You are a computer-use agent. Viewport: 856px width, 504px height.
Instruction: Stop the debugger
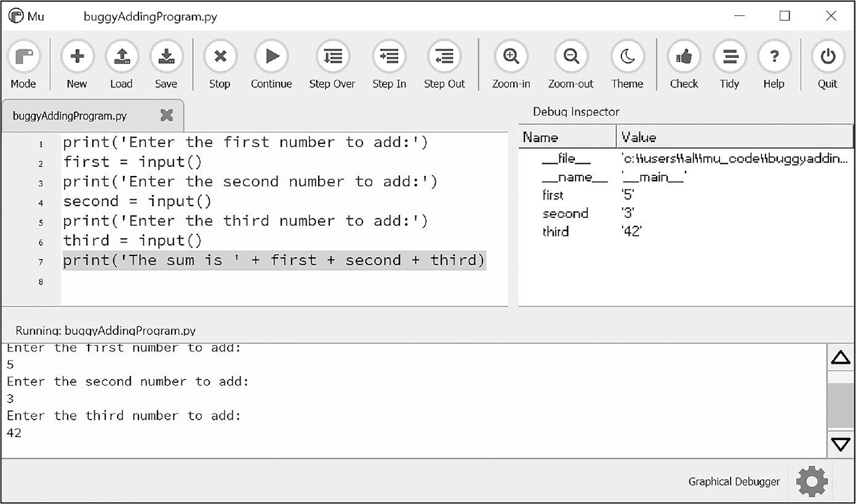tap(220, 65)
